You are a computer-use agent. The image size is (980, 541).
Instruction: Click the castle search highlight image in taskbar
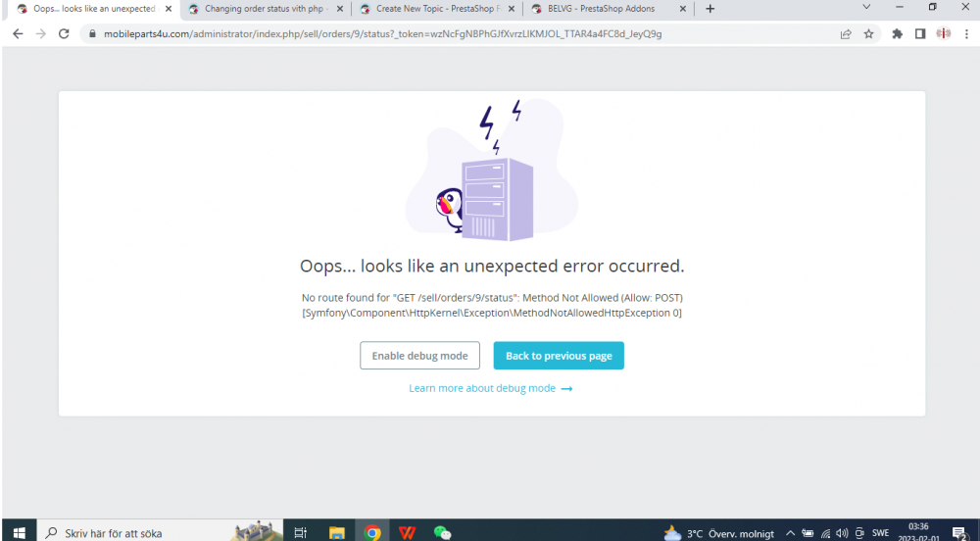(256, 531)
